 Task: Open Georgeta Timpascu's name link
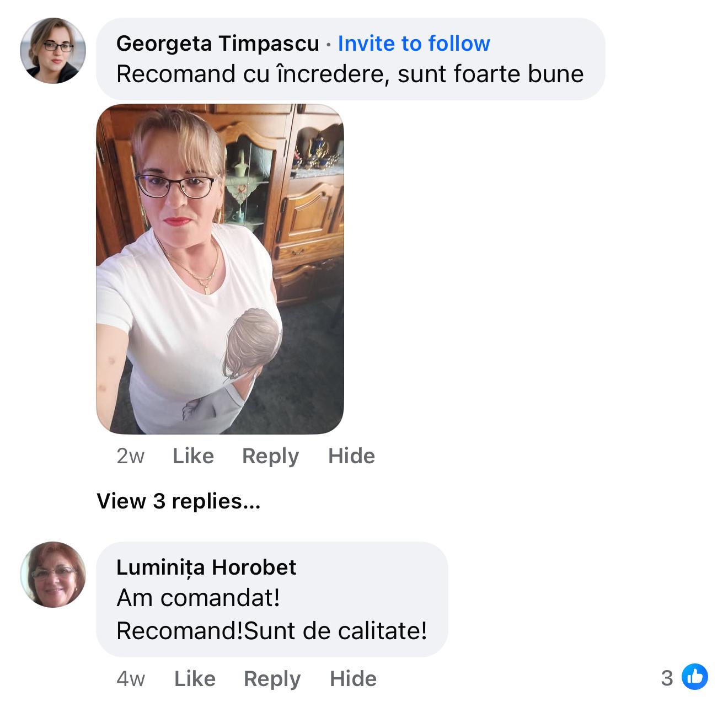218,43
